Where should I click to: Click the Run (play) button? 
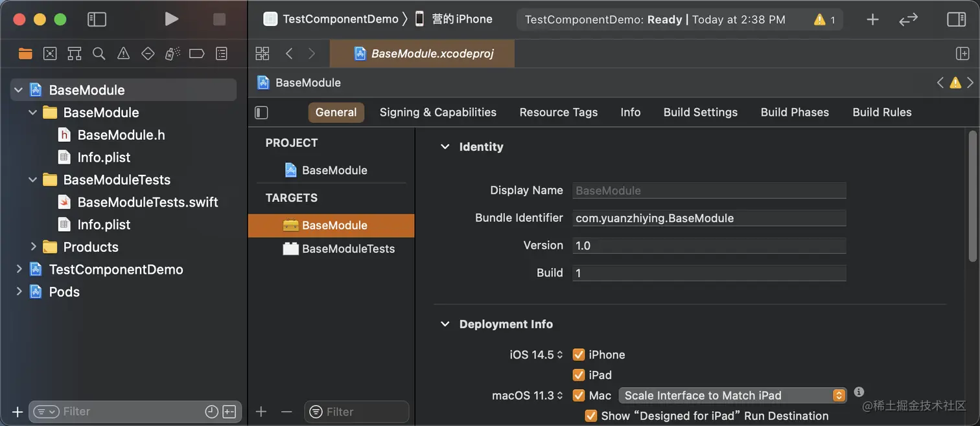point(171,19)
